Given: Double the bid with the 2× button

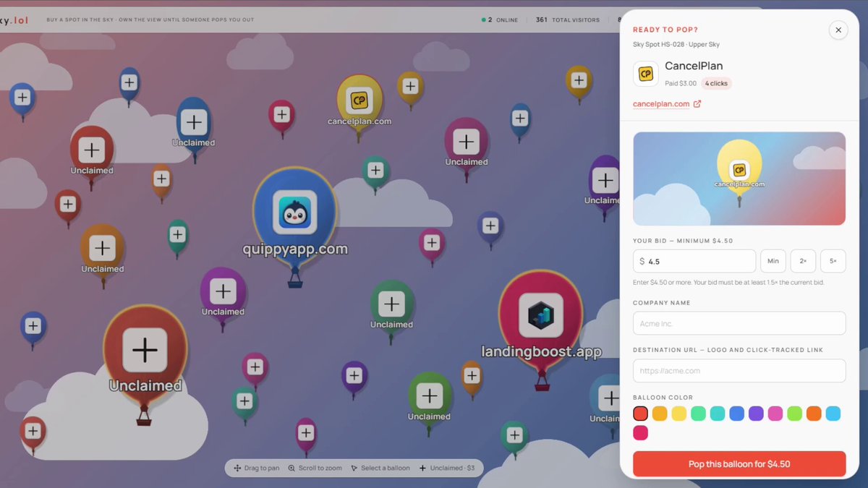Looking at the screenshot, I should [803, 261].
